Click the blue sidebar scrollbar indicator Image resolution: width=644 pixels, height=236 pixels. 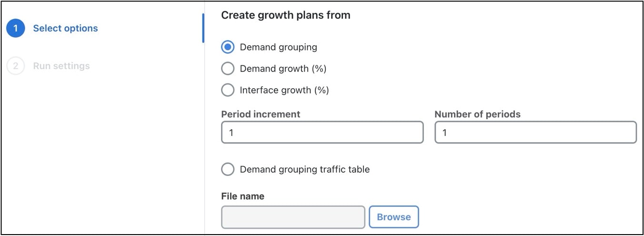coord(203,28)
